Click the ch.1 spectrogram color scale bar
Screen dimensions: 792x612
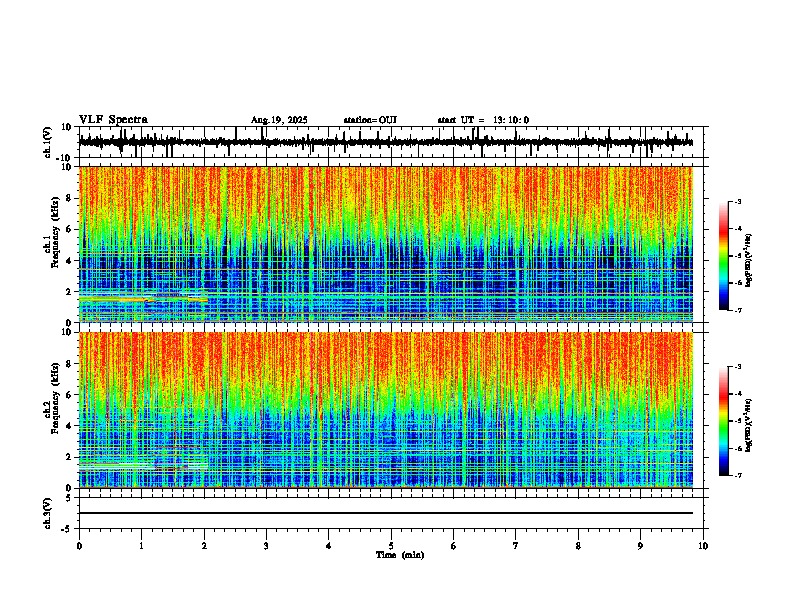coord(724,256)
